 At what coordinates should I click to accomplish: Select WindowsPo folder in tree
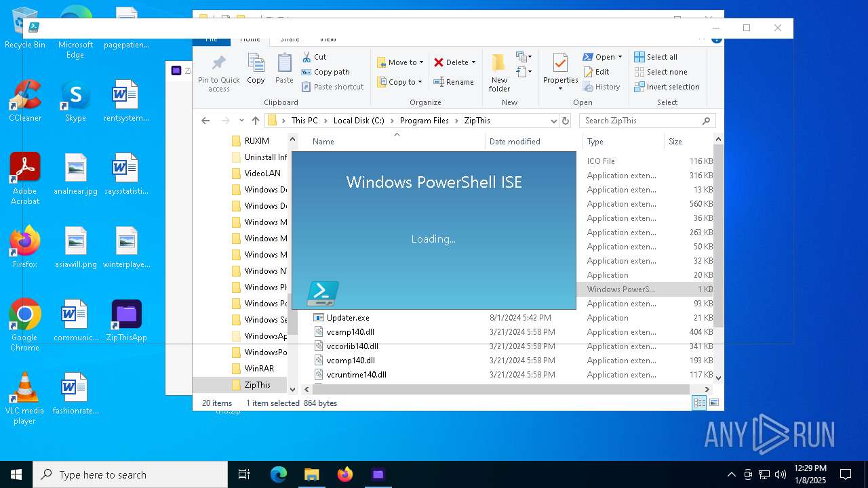click(266, 352)
